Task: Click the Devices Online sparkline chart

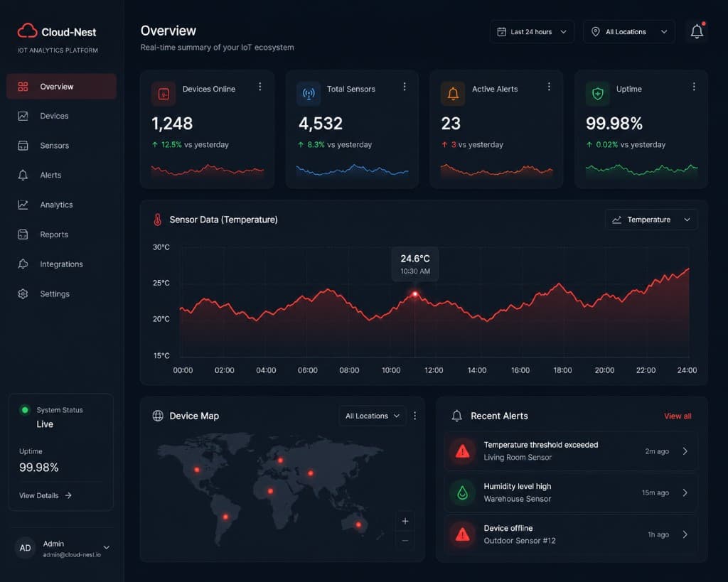Action: tap(208, 171)
